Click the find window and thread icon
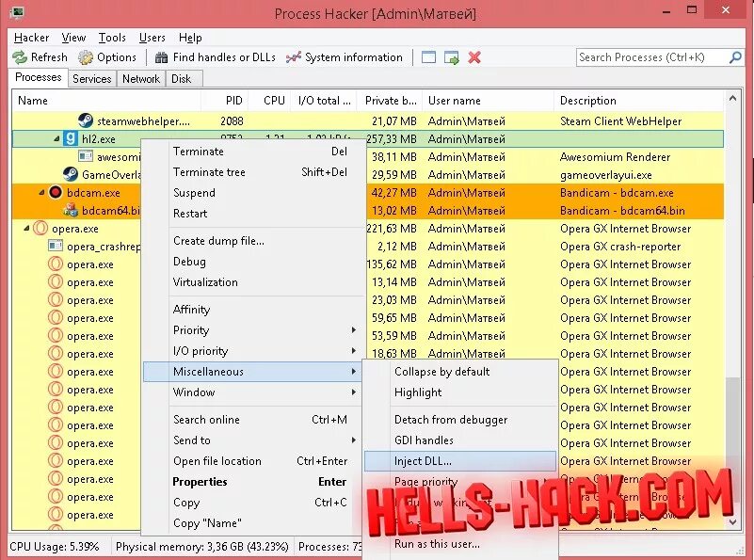The image size is (754, 560). coord(452,57)
